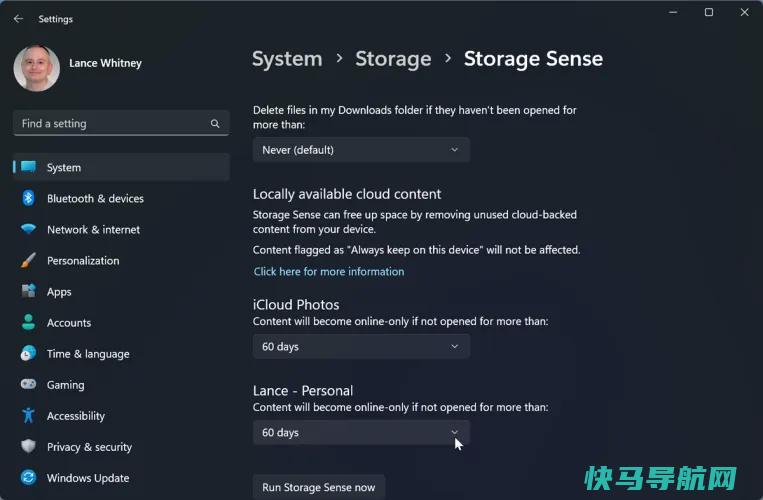763x500 pixels.
Task: Minimize the Settings window
Action: tap(673, 12)
